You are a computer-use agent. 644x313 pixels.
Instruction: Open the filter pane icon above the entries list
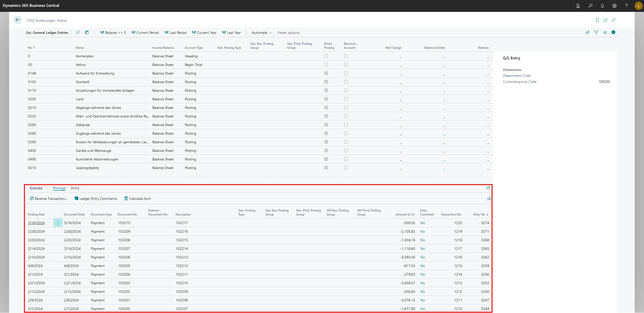(x=596, y=32)
